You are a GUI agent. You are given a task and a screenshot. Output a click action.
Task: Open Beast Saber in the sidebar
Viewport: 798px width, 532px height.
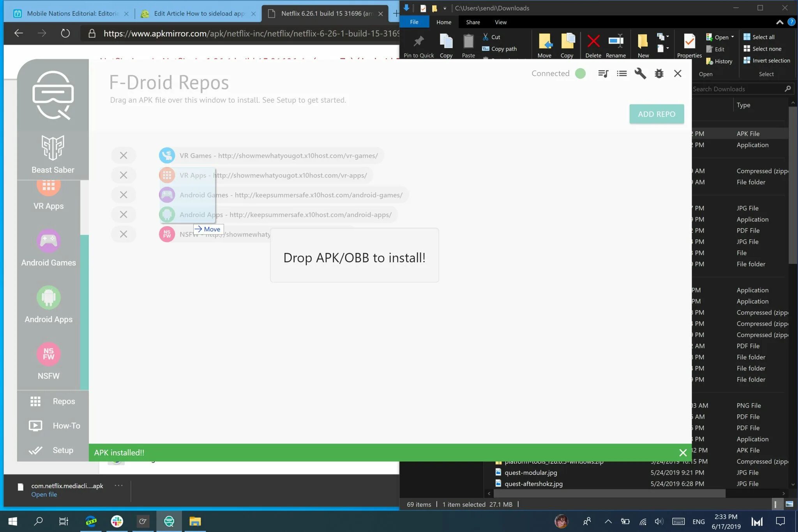point(53,154)
